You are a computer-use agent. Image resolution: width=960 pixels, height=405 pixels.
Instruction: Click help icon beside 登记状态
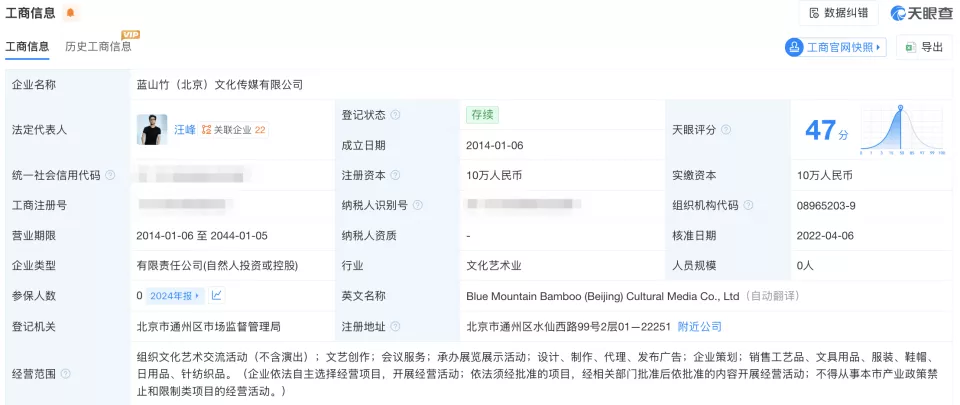395,115
